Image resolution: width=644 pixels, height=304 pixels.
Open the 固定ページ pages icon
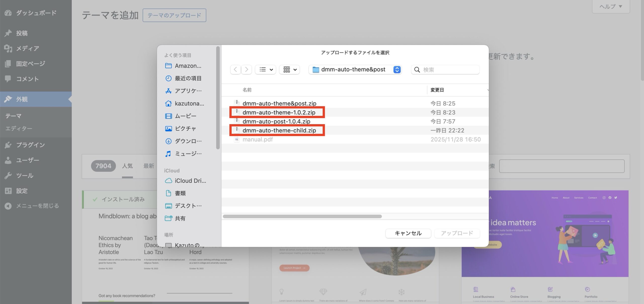8,63
